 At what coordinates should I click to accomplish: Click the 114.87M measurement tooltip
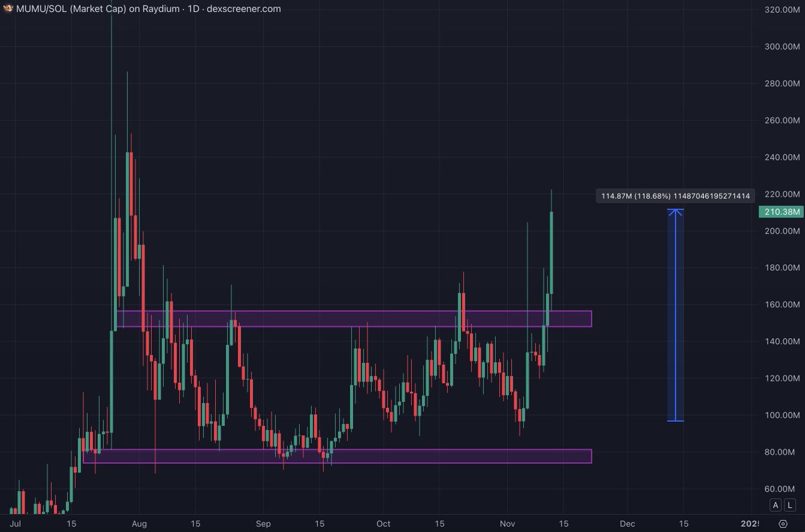click(x=674, y=195)
